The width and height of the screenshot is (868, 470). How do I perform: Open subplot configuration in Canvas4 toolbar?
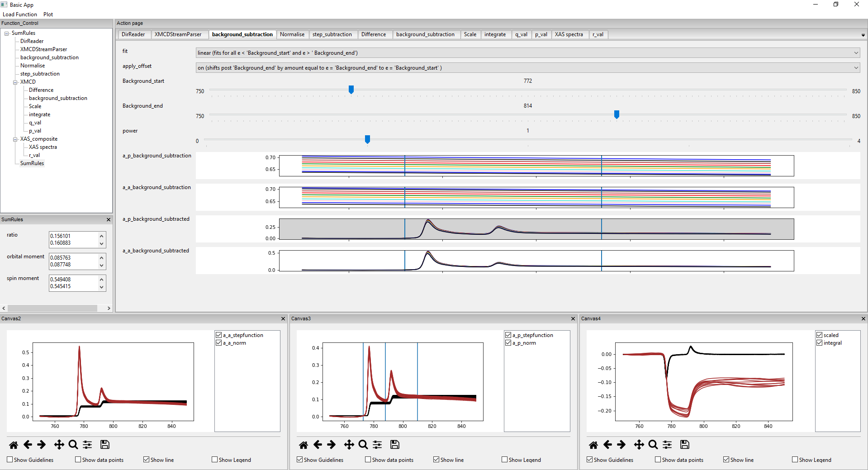pyautogui.click(x=667, y=445)
